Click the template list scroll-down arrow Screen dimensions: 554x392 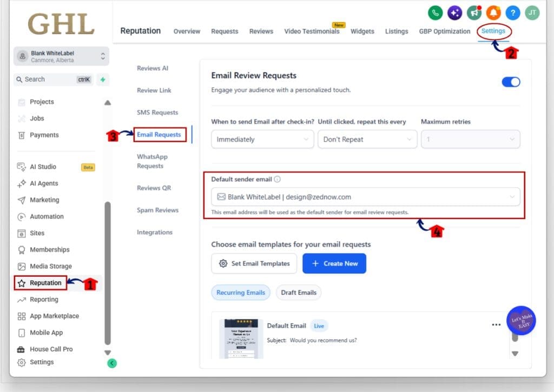click(x=515, y=354)
